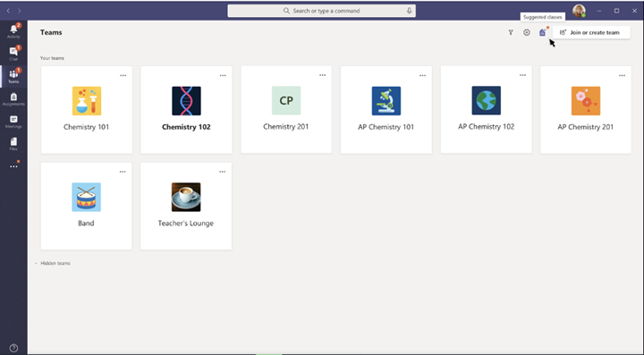
Task: Open more options for Chemistry 101
Action: [x=123, y=75]
